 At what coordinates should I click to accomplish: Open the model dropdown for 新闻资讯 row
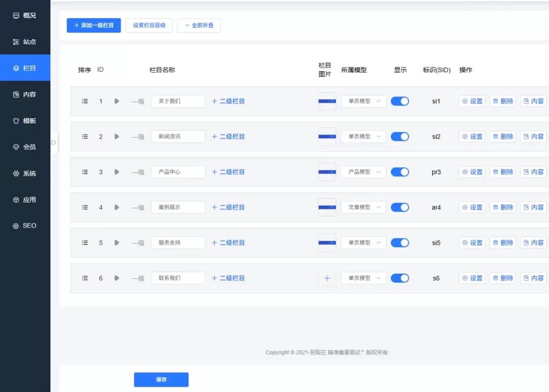(x=363, y=137)
